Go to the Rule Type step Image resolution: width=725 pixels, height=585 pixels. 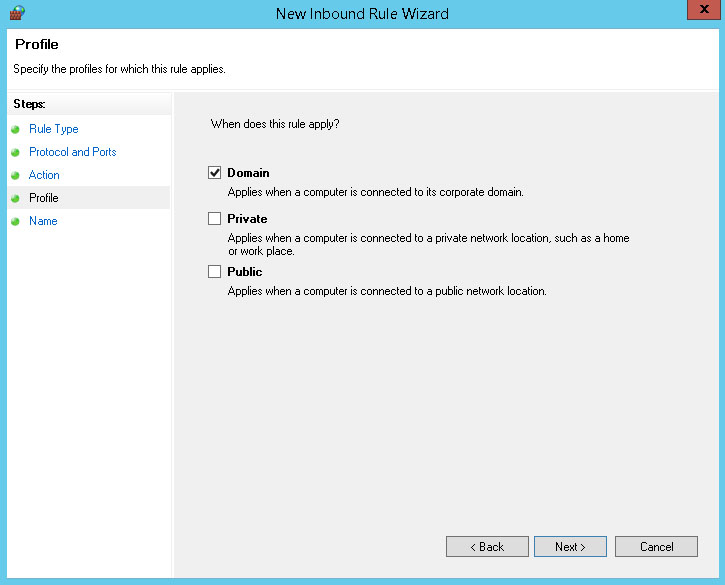[53, 129]
